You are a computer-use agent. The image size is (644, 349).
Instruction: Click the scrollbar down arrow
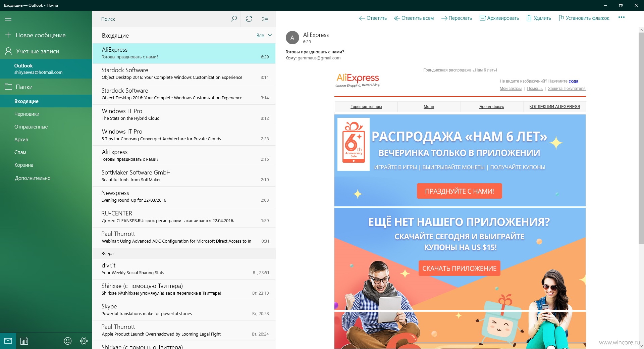[x=641, y=346]
